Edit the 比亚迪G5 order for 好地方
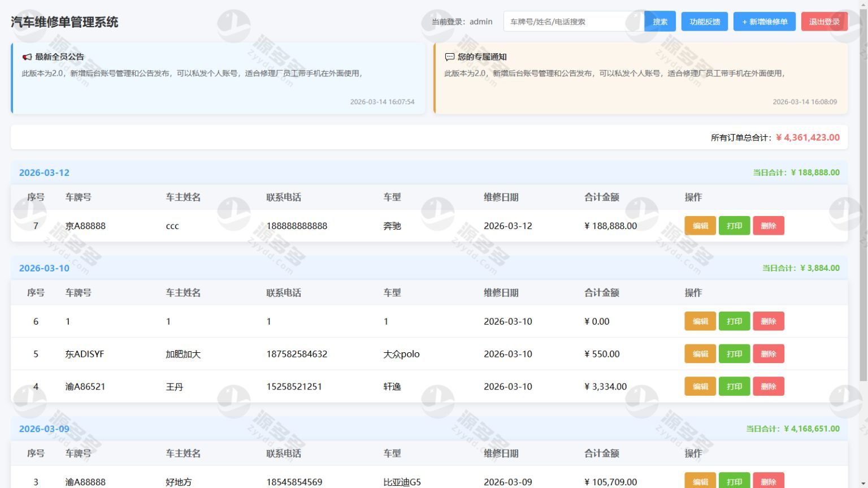This screenshot has width=868, height=488. 700,482
